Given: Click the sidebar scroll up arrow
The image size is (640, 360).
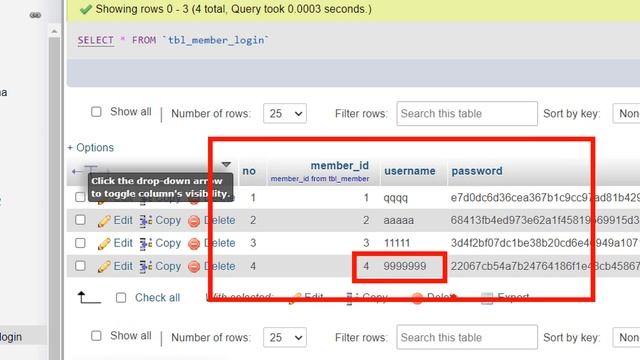Looking at the screenshot, I should (54, 31).
